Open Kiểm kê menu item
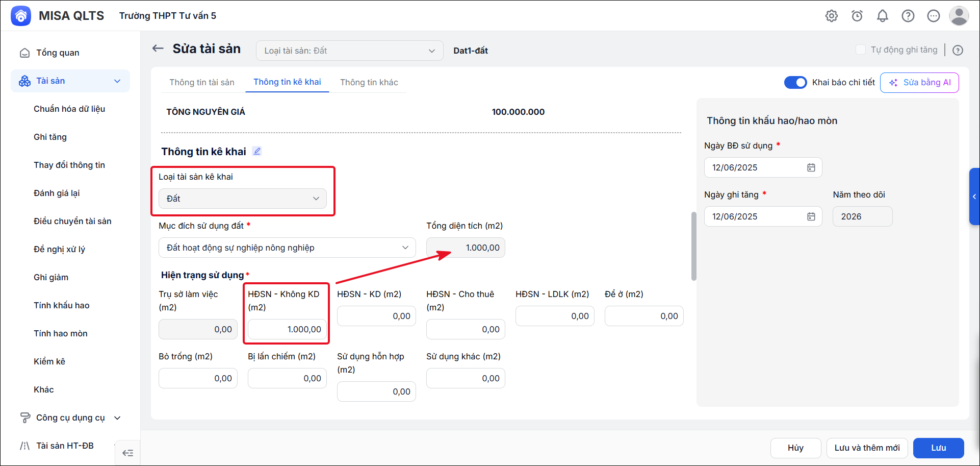The image size is (980, 466). coord(49,361)
